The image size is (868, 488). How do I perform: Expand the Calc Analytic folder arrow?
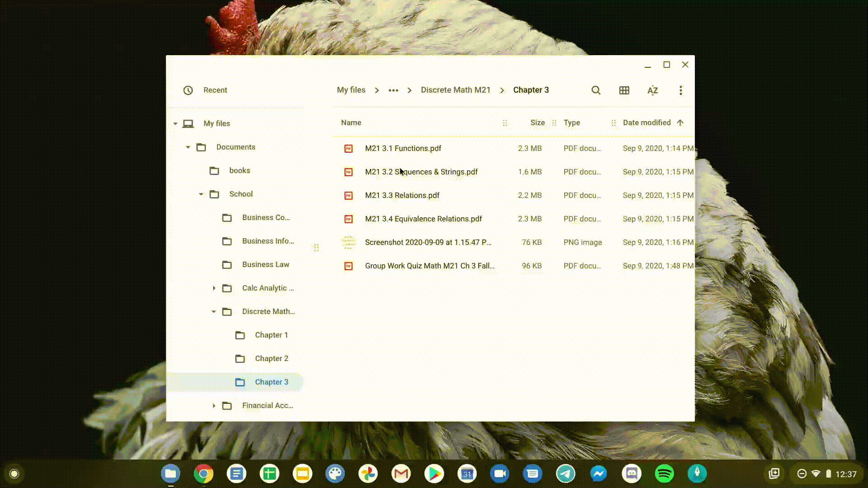(x=214, y=288)
